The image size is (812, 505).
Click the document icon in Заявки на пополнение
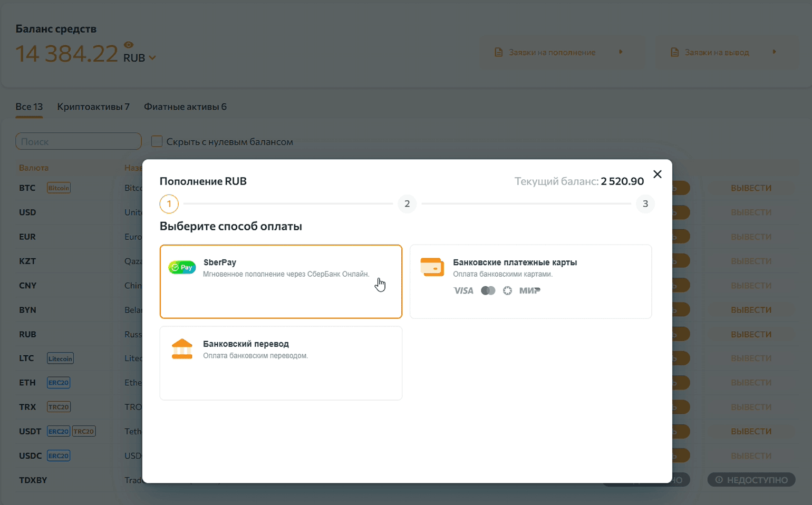498,53
